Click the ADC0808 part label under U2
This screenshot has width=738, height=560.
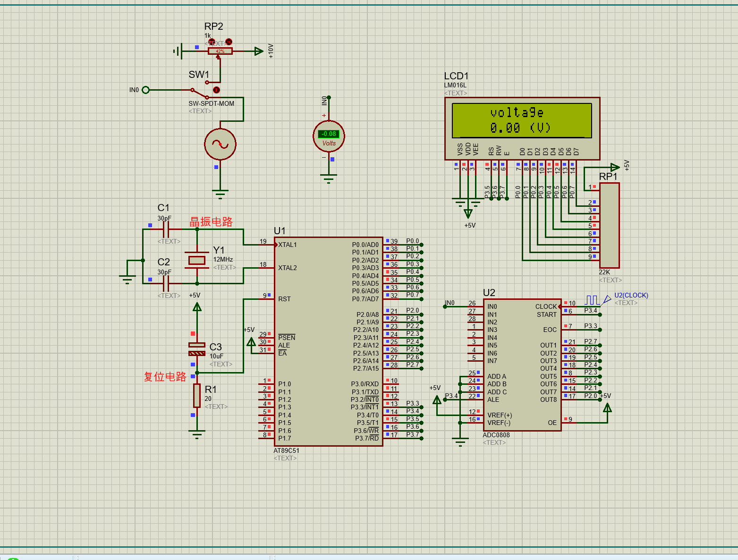coord(496,435)
